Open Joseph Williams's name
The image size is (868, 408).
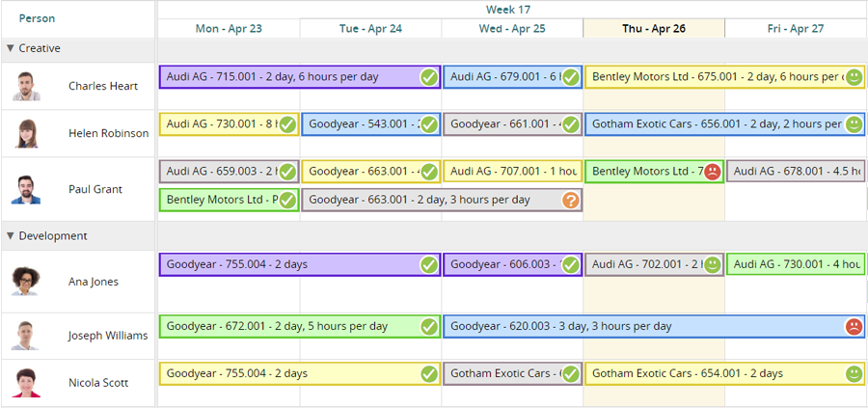(108, 336)
